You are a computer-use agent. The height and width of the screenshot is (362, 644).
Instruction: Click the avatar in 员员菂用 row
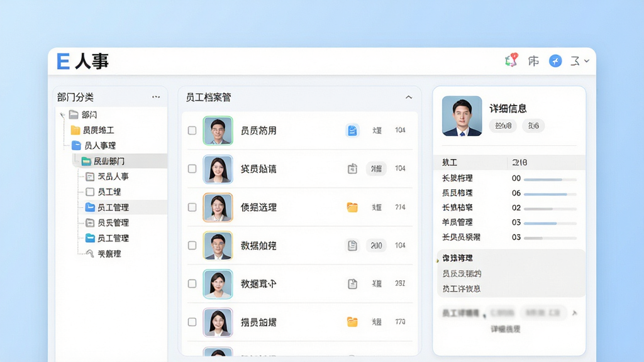point(218,131)
